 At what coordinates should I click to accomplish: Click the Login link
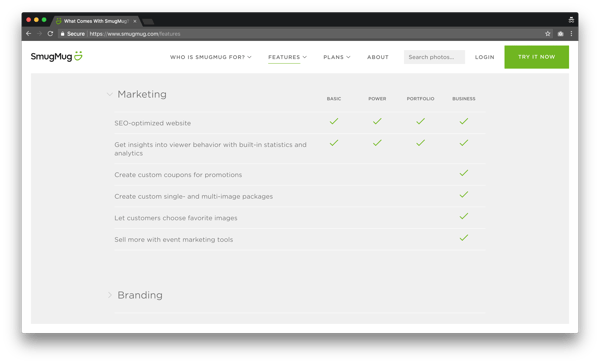484,57
